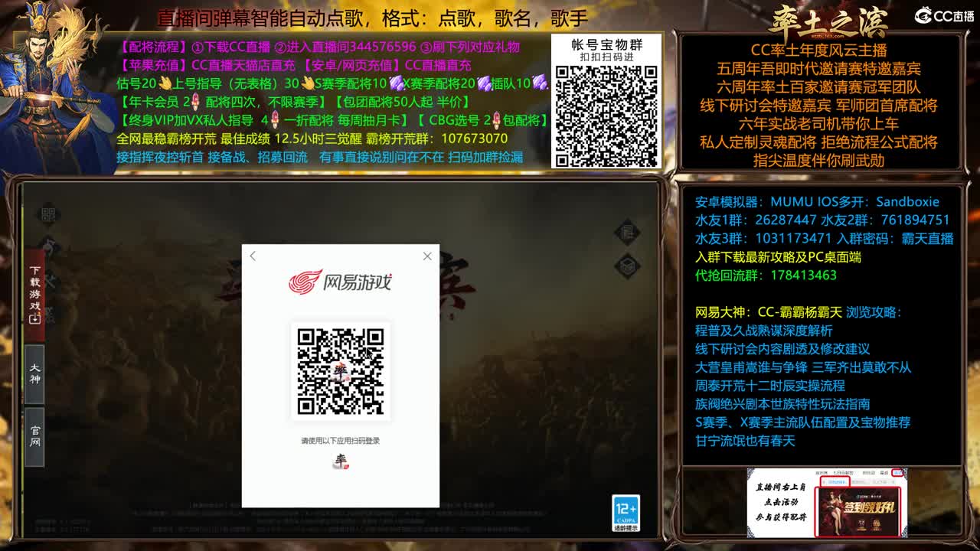Screen dimensions: 980x551
Task: Click the game app icon below the scan prompt
Action: (340, 461)
